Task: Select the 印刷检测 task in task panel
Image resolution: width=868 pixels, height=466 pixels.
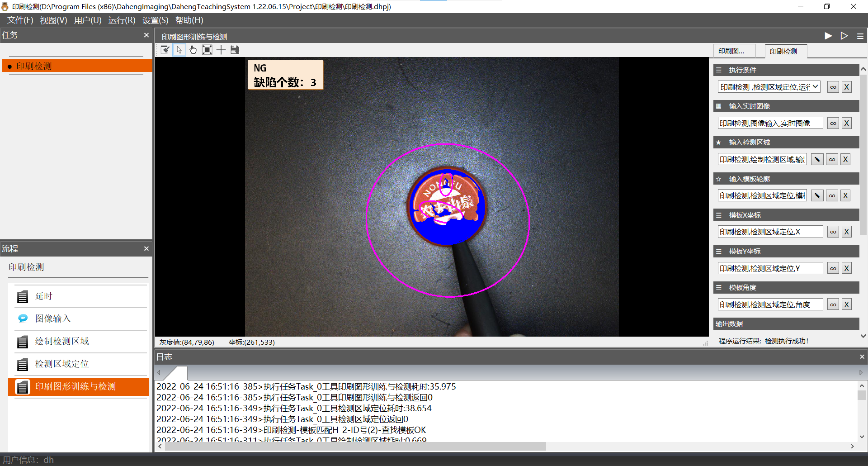Action: pos(78,66)
